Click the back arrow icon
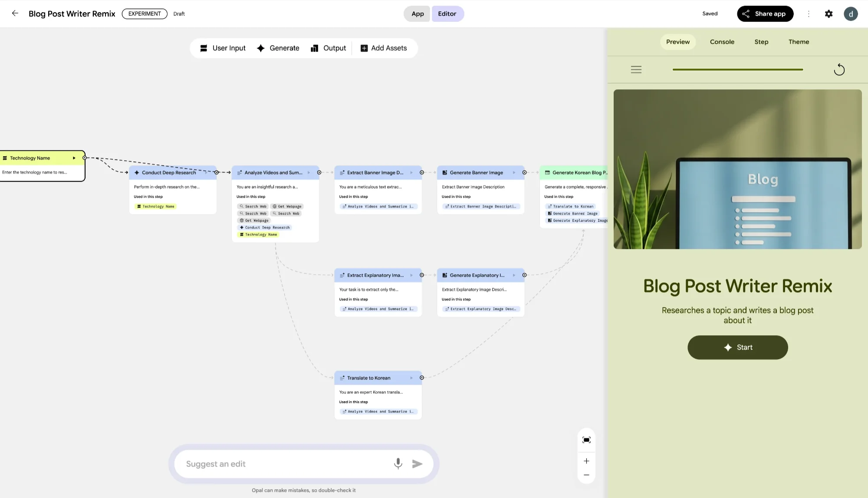This screenshot has height=498, width=868. point(15,13)
